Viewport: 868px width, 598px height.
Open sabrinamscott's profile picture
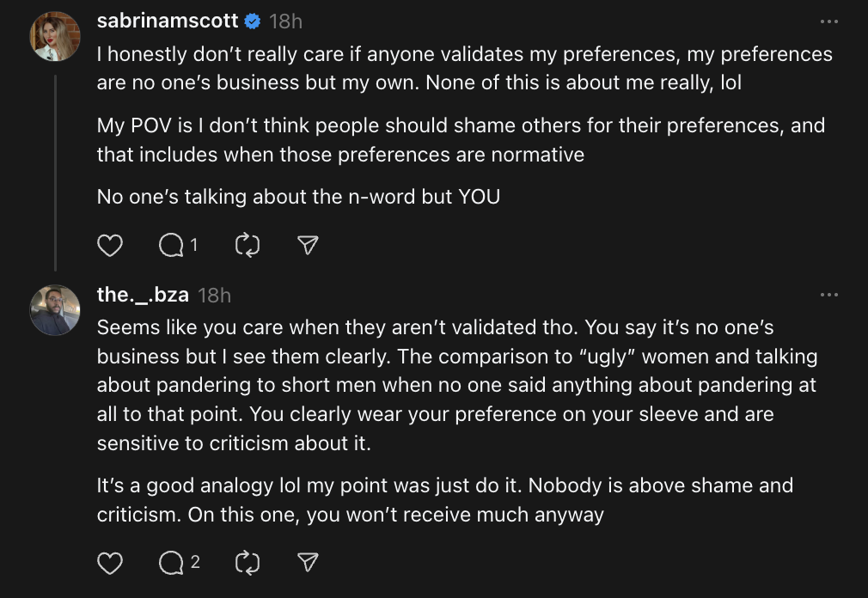pyautogui.click(x=55, y=36)
